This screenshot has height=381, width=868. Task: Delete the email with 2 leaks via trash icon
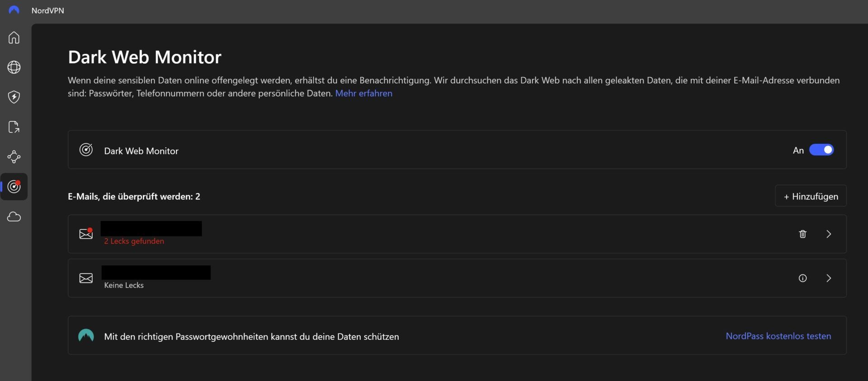pyautogui.click(x=802, y=234)
